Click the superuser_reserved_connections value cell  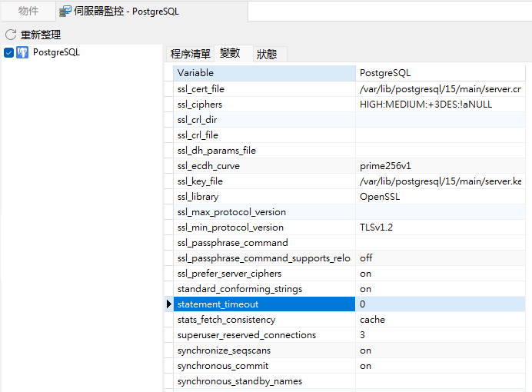442,335
